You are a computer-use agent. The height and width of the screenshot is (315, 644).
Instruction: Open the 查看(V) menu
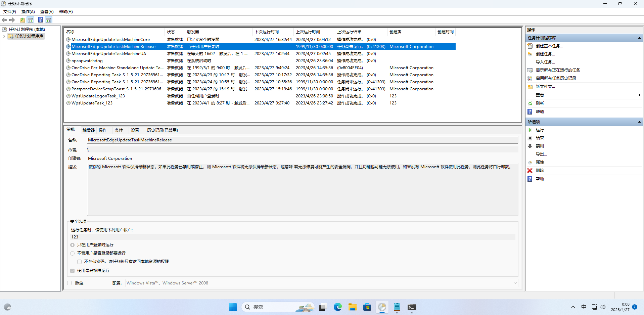(x=47, y=12)
